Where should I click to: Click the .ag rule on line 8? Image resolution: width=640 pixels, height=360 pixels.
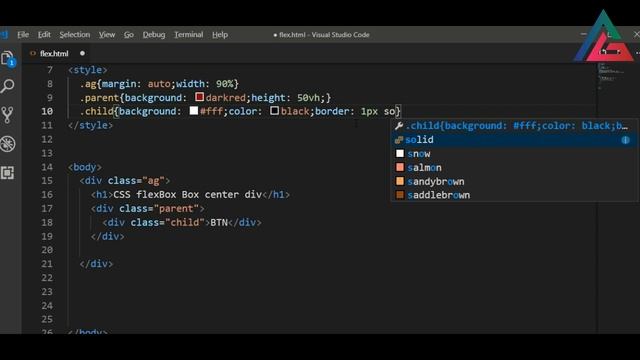159,84
